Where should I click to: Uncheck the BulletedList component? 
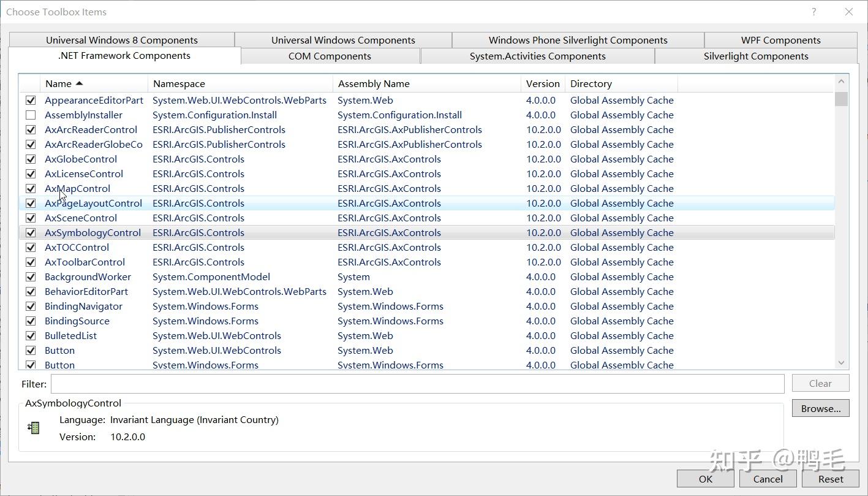(x=30, y=335)
